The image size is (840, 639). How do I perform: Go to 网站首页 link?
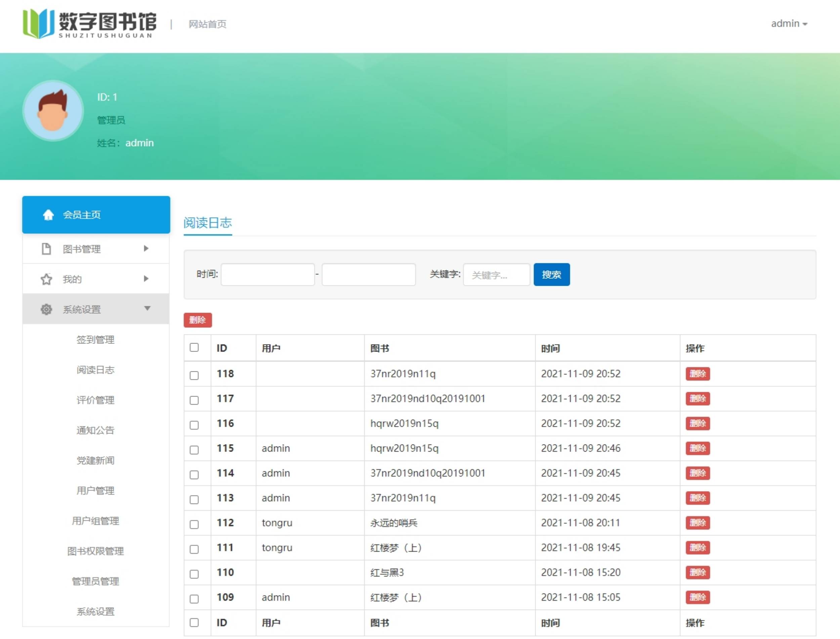207,24
